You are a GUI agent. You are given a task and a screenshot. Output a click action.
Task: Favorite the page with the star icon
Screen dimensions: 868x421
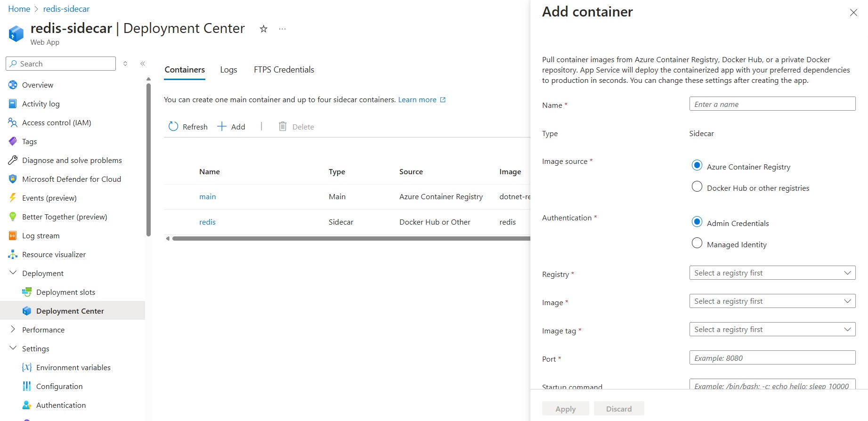click(264, 29)
